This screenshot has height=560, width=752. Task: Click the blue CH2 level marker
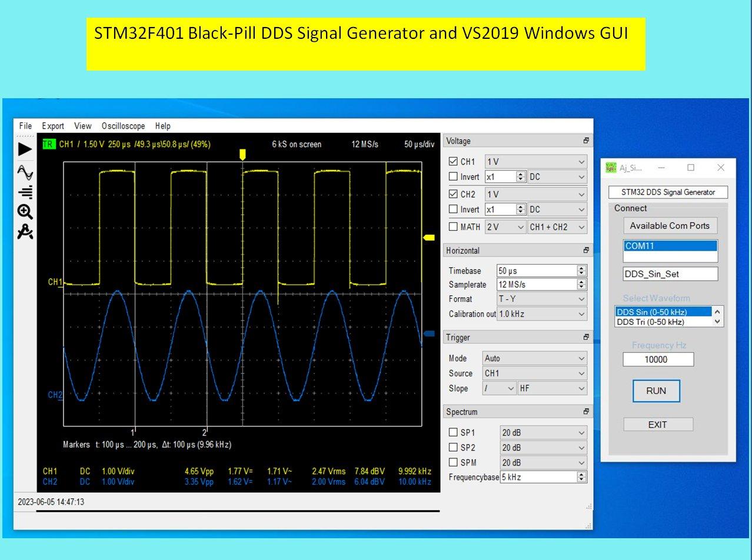point(429,334)
